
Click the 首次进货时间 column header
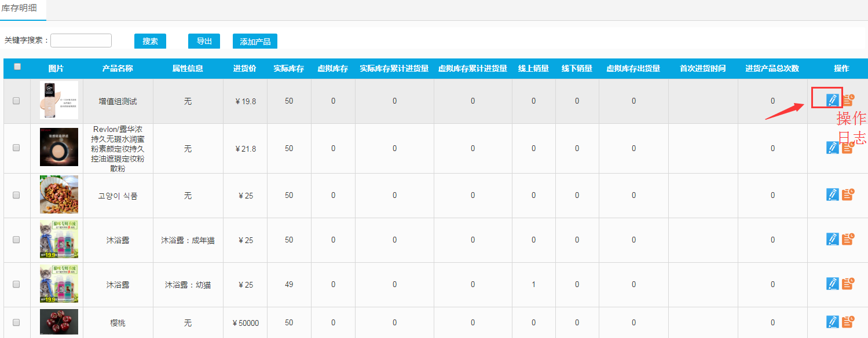click(x=703, y=68)
